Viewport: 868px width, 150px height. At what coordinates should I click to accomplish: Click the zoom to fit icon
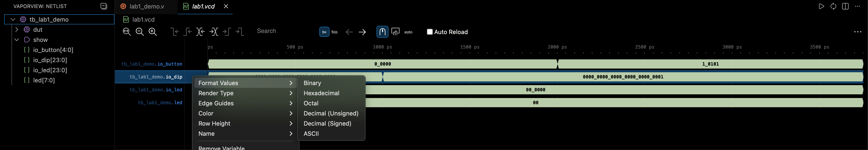point(127,32)
